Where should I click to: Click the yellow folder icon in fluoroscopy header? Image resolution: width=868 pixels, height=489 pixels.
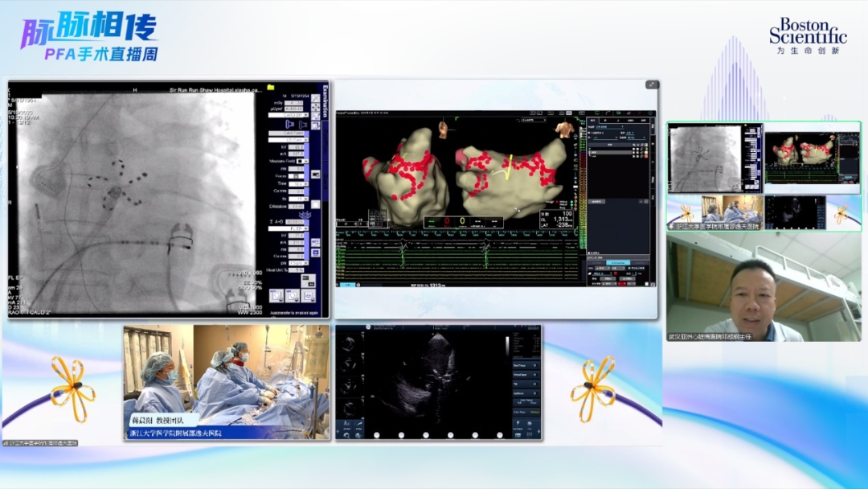click(272, 87)
